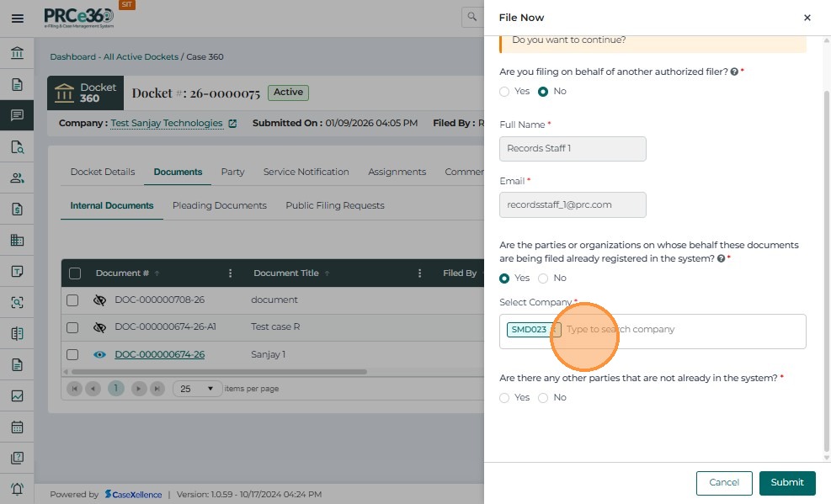The image size is (831, 504).
Task: Open the DOC-000000674-26 document link
Action: (x=159, y=355)
